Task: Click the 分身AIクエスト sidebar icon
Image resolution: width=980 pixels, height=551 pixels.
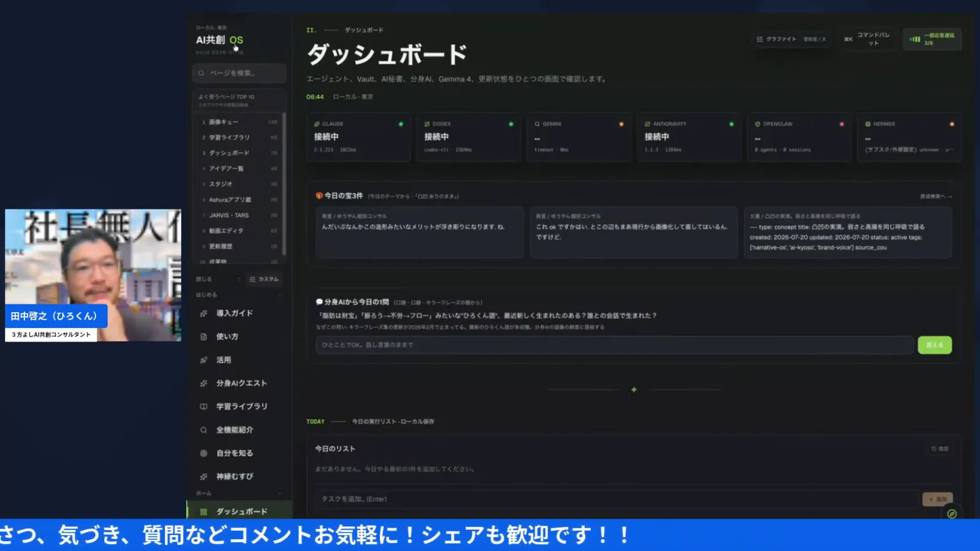Action: (x=203, y=383)
